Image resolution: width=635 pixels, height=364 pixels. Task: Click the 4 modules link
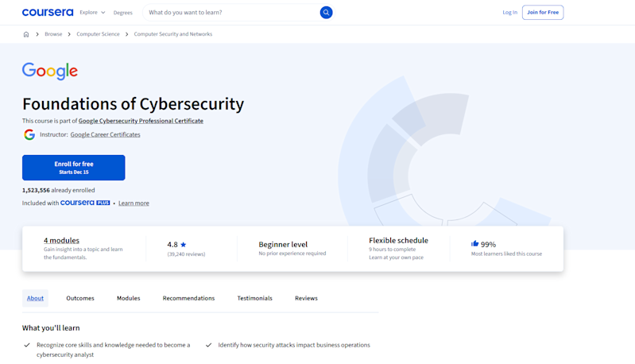point(61,241)
